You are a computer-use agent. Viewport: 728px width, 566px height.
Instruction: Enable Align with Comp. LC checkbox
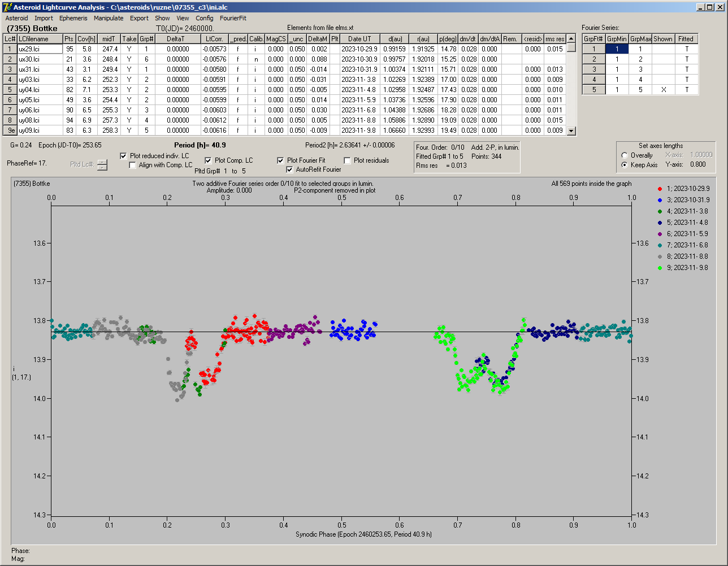[x=133, y=165]
